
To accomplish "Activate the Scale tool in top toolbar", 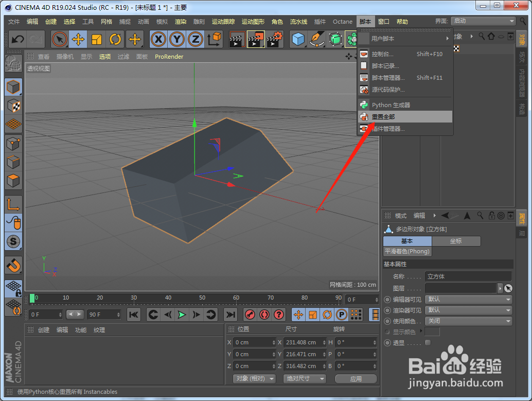I will [x=97, y=40].
